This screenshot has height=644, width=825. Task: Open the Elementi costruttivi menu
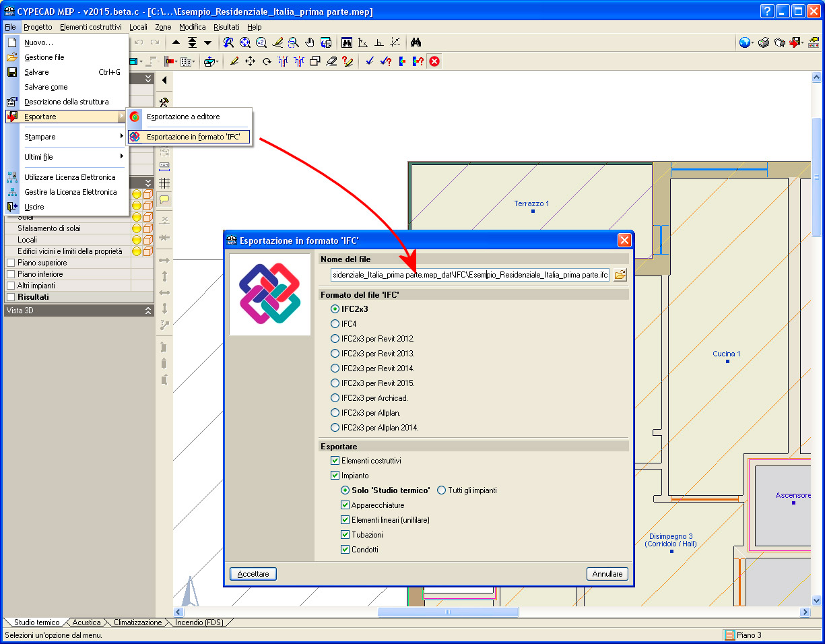pyautogui.click(x=91, y=27)
